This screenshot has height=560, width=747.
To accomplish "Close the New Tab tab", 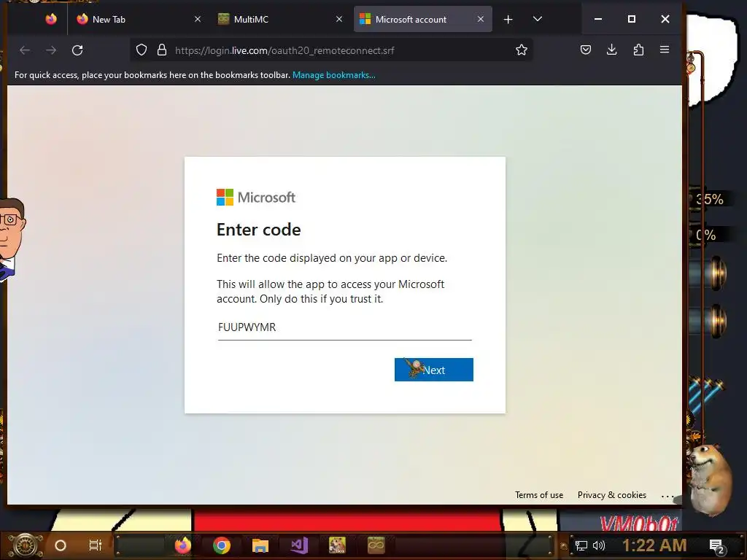I will tap(198, 19).
